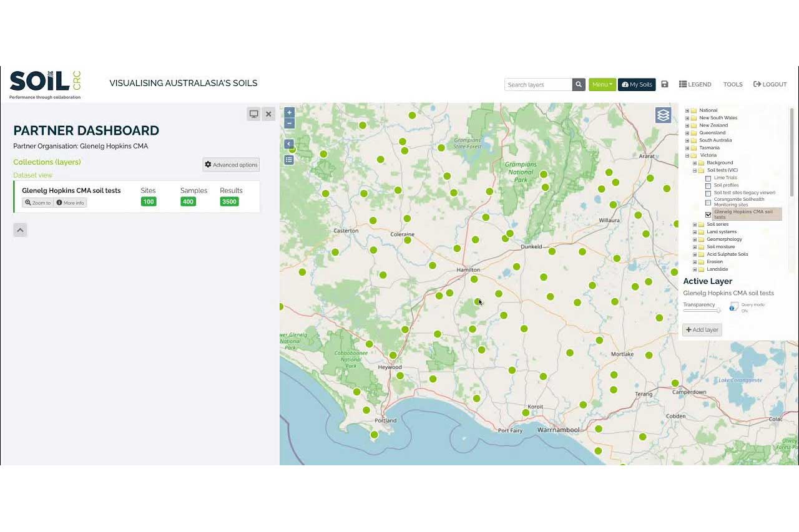This screenshot has width=799, height=532.
Task: Click the Collections (layers) heading
Action: [47, 162]
